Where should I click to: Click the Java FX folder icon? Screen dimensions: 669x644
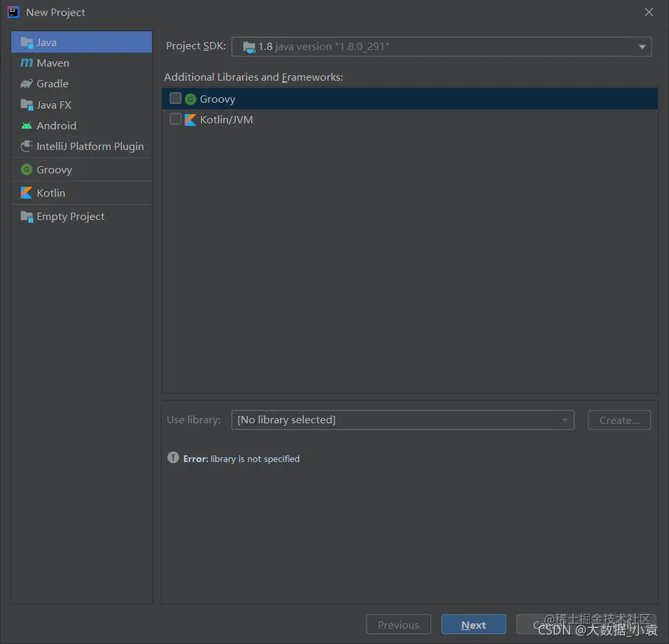(x=27, y=105)
